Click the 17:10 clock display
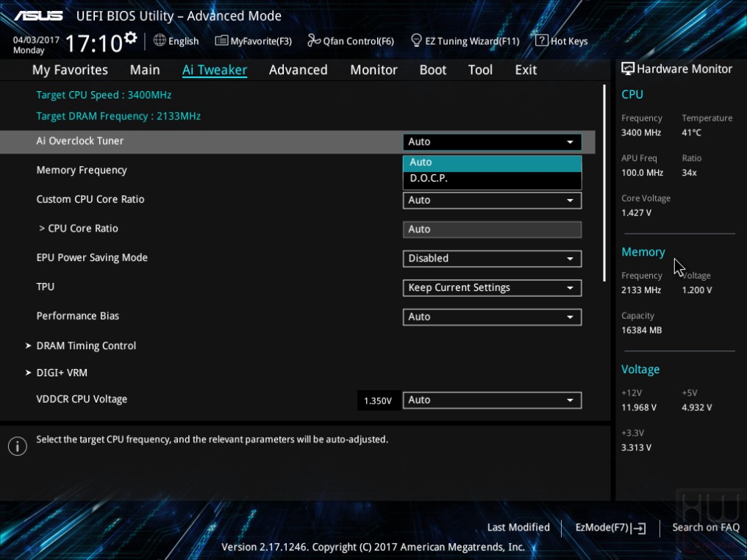Viewport: 747px width, 560px height. coord(94,43)
